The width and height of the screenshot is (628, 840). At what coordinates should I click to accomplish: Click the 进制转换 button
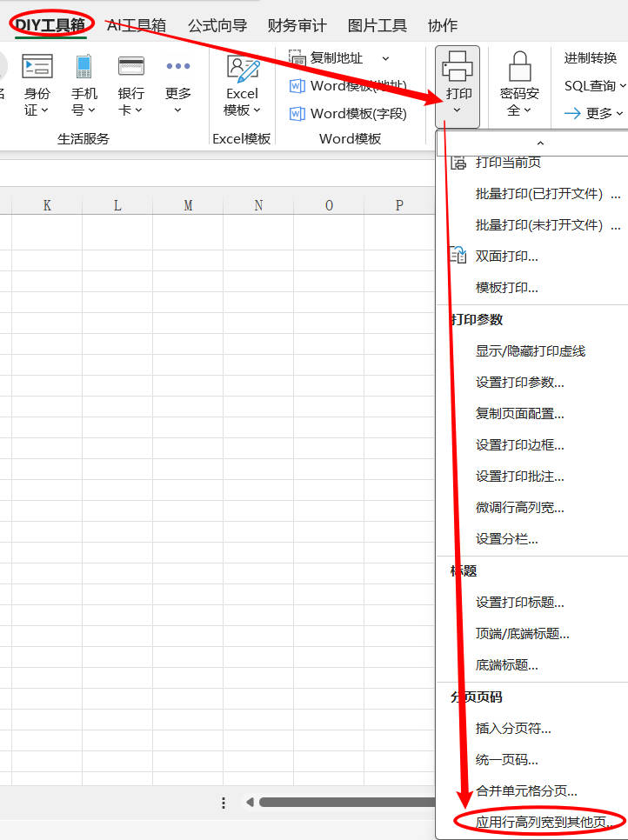coord(591,58)
